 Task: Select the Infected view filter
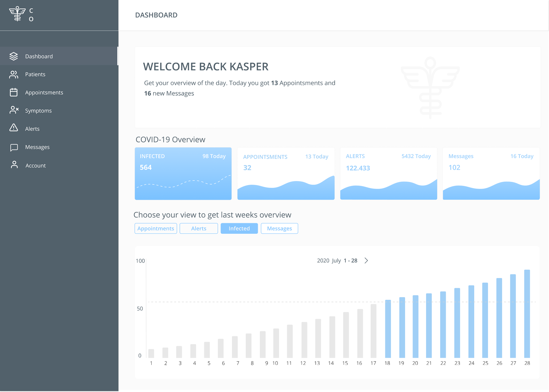(239, 228)
